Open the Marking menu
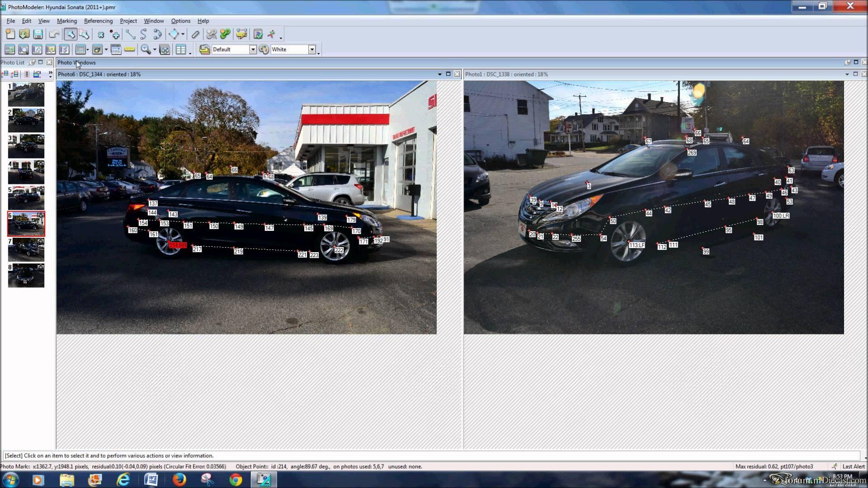The width and height of the screenshot is (868, 488). click(67, 21)
